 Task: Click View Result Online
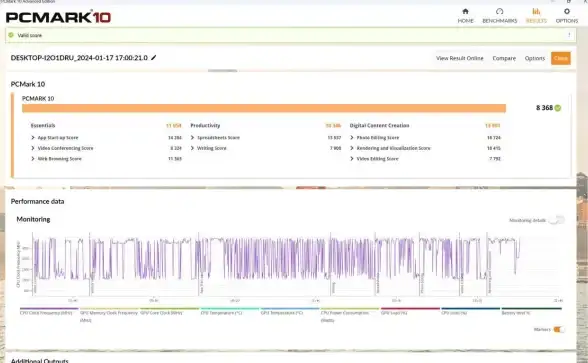pyautogui.click(x=460, y=58)
